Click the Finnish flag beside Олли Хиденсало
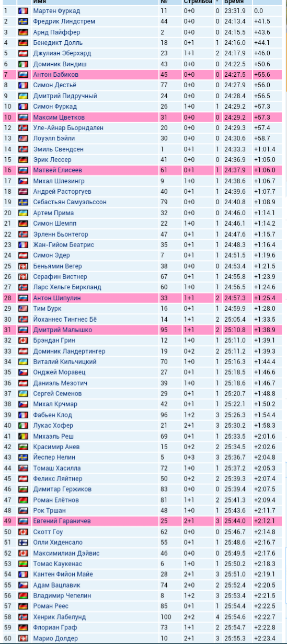The height and width of the screenshot is (644, 287). tap(23, 542)
